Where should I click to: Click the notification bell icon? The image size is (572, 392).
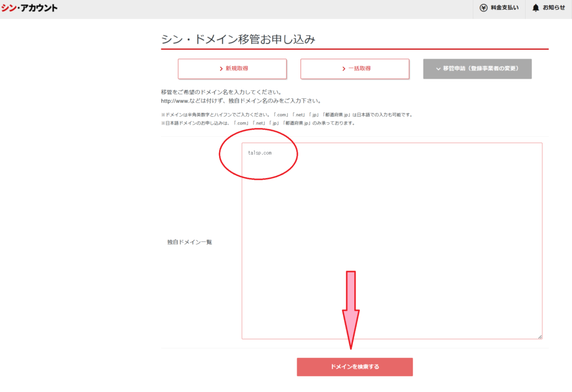[536, 8]
